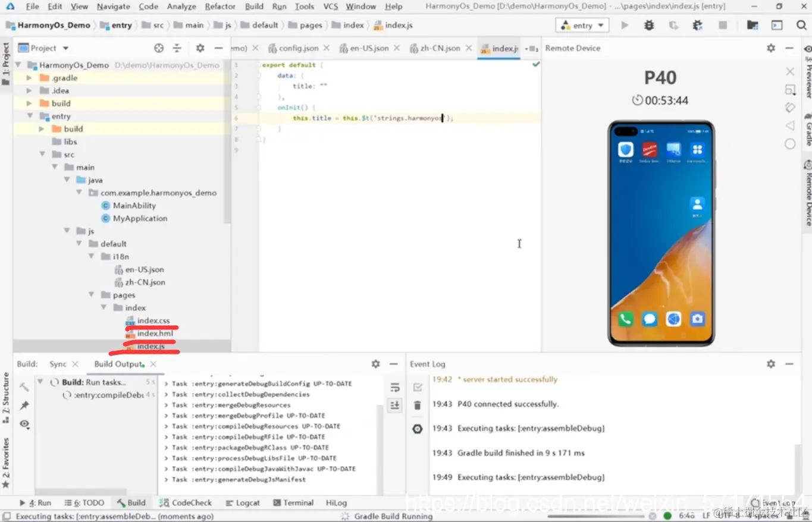Open the HiLog tool window button
The height and width of the screenshot is (522, 812).
point(336,503)
